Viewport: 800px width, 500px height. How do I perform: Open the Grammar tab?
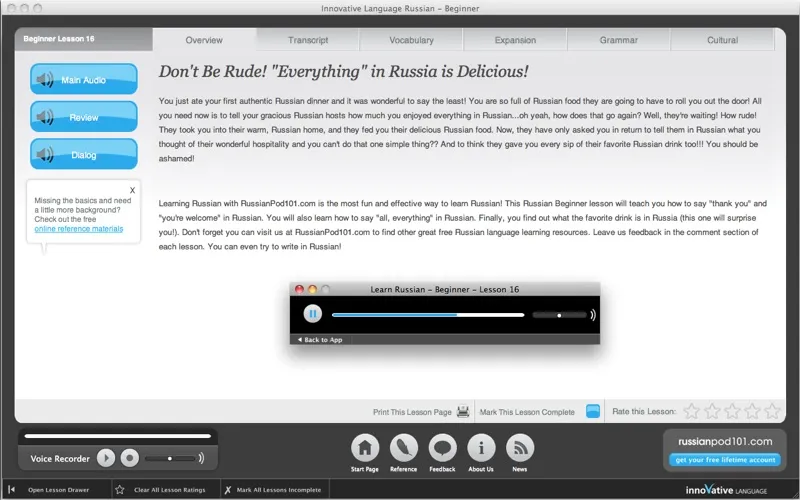618,40
